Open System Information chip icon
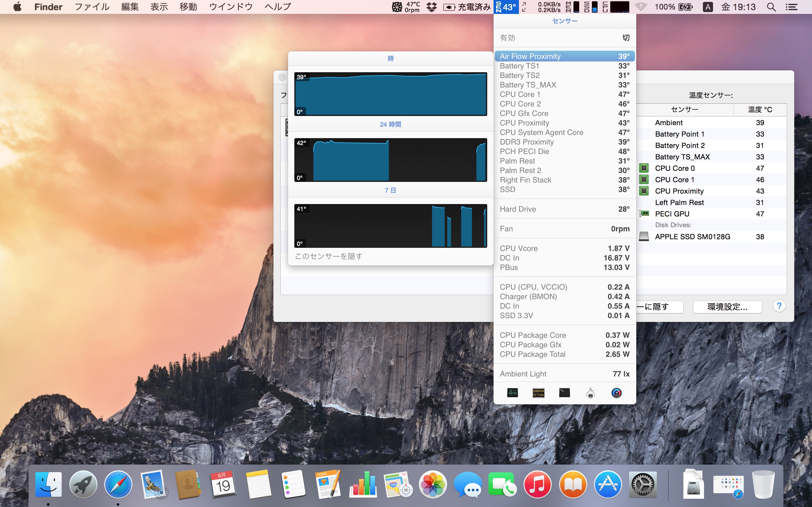The height and width of the screenshot is (507, 812). (591, 393)
